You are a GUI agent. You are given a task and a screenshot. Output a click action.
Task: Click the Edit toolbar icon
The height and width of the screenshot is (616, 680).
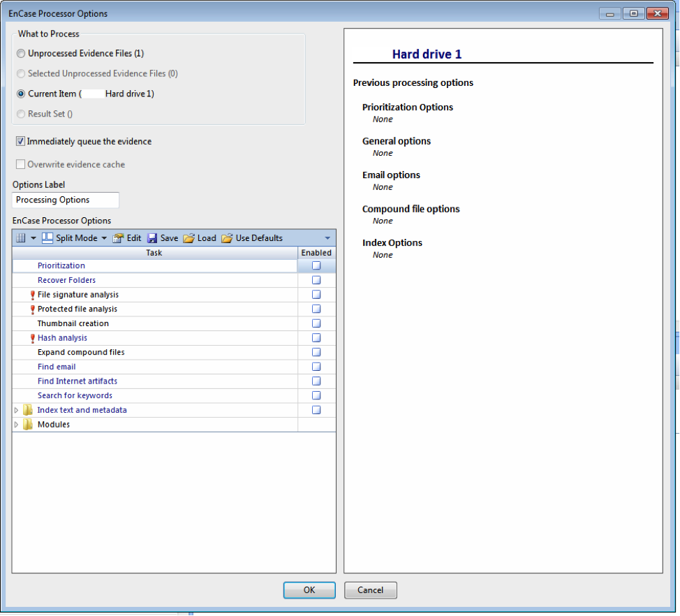(118, 238)
